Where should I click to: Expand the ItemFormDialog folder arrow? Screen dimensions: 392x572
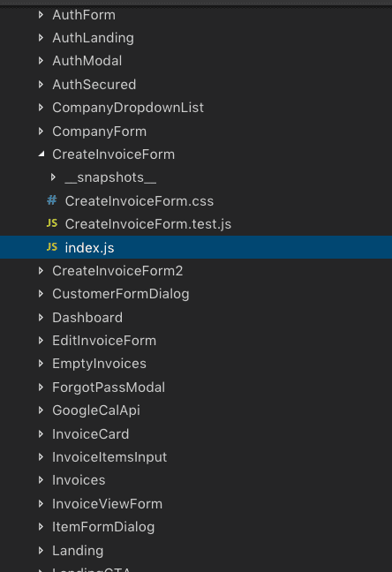(41, 527)
